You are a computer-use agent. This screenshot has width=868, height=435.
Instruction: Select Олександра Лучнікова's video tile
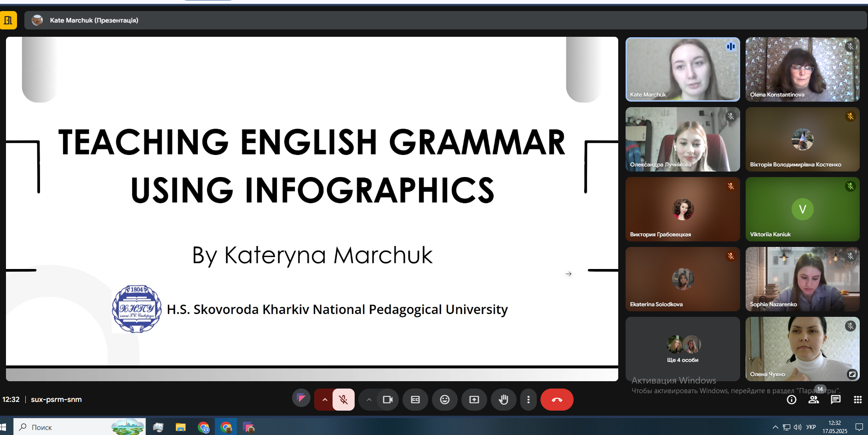[683, 139]
